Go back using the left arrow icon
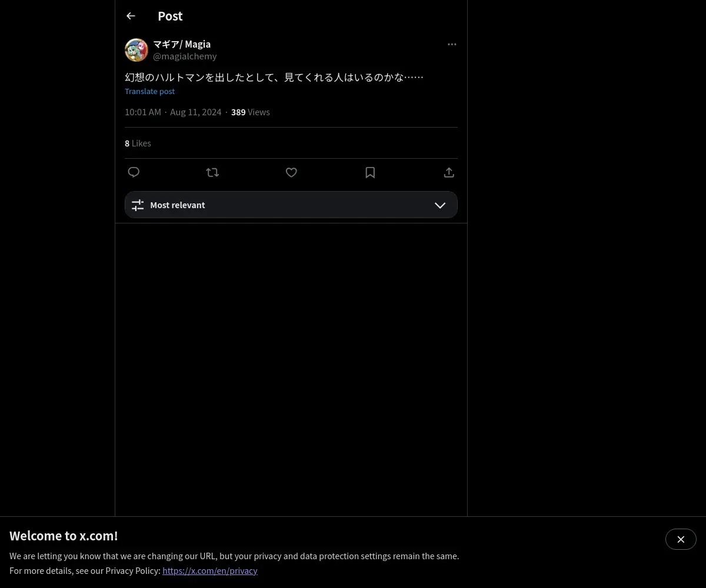The image size is (706, 588). [131, 16]
